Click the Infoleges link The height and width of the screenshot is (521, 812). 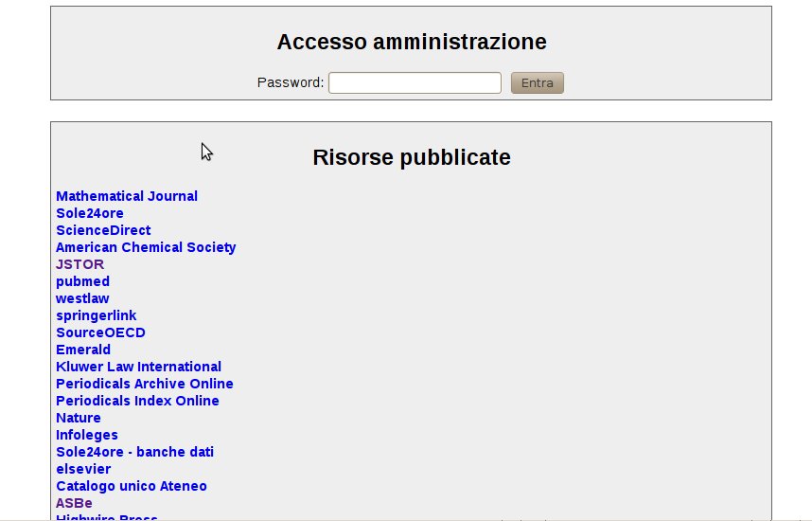[x=87, y=435]
